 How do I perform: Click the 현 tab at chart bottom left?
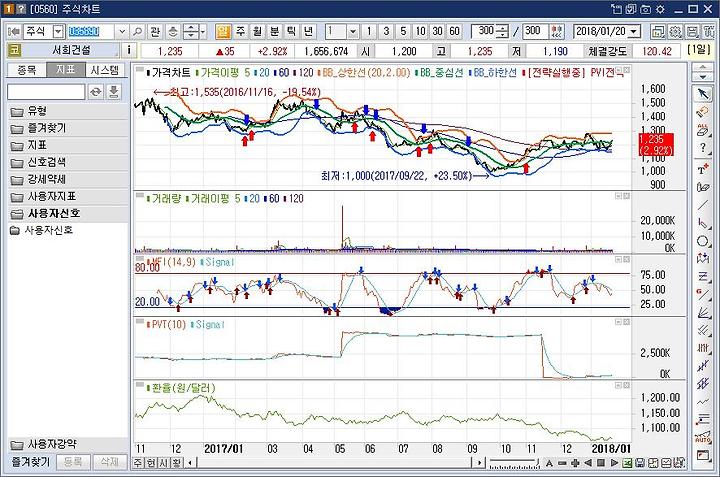pyautogui.click(x=151, y=463)
